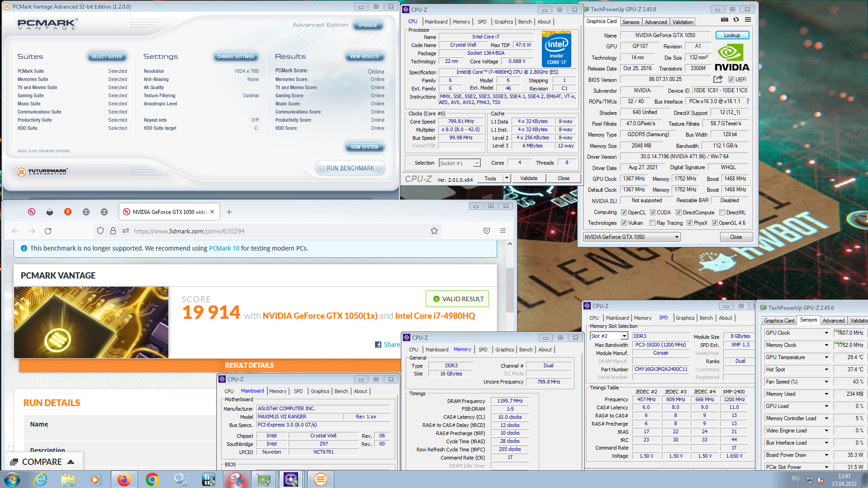The height and width of the screenshot is (488, 868).
Task: Click RUN BENCHMARK in PCMark Vantage
Action: (351, 168)
